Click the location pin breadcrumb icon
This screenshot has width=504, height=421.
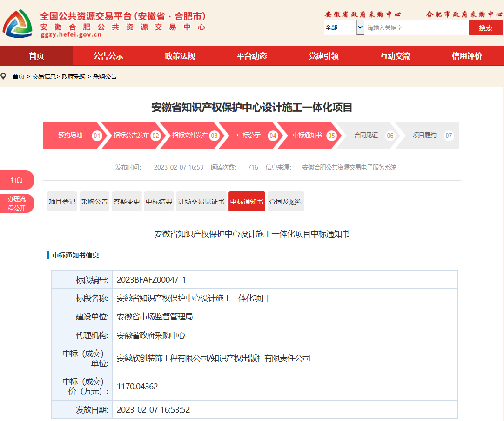click(x=4, y=76)
